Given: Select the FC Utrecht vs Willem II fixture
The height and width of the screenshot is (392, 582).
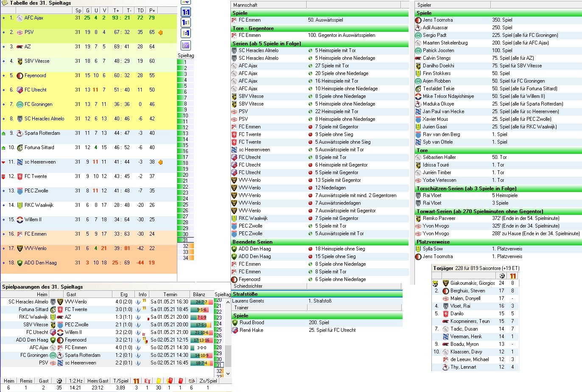Looking at the screenshot, I should coord(107,333).
